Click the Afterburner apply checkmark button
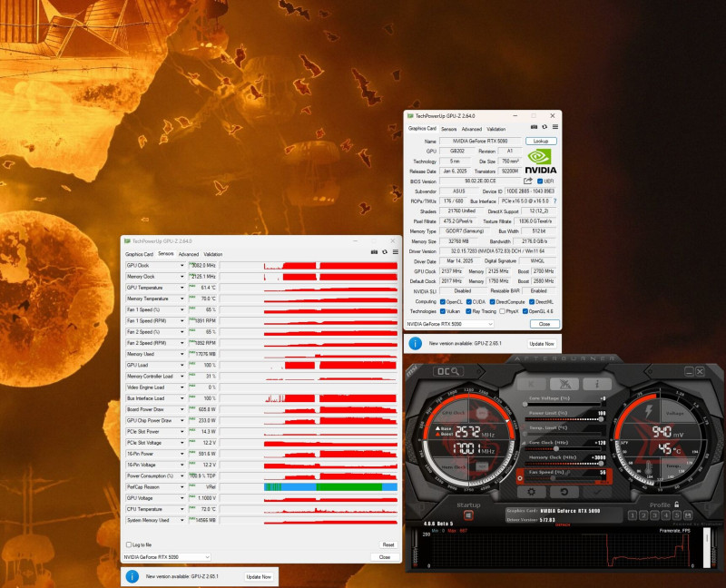The image size is (726, 588). pos(597,492)
